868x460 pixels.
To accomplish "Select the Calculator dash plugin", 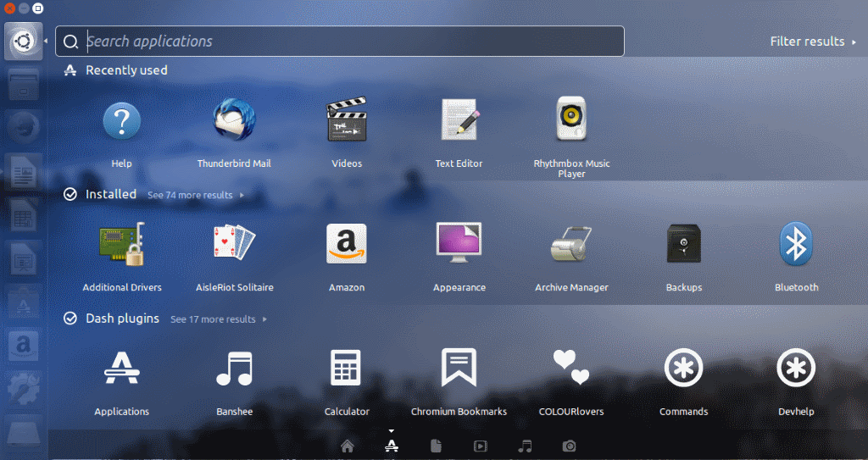I will [x=346, y=368].
